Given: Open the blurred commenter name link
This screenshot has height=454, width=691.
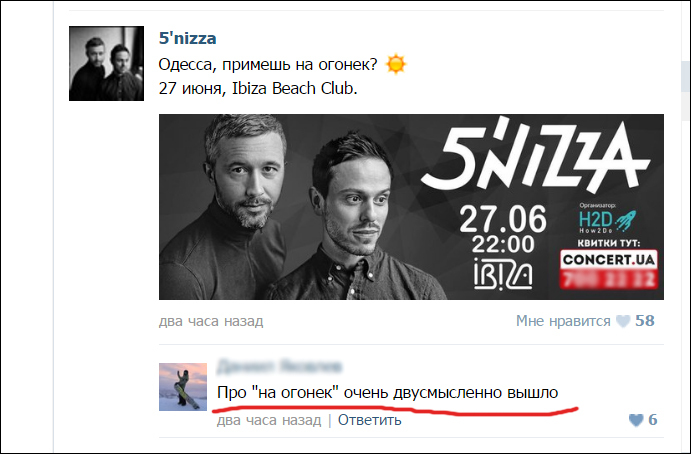Looking at the screenshot, I should pyautogui.click(x=279, y=367).
